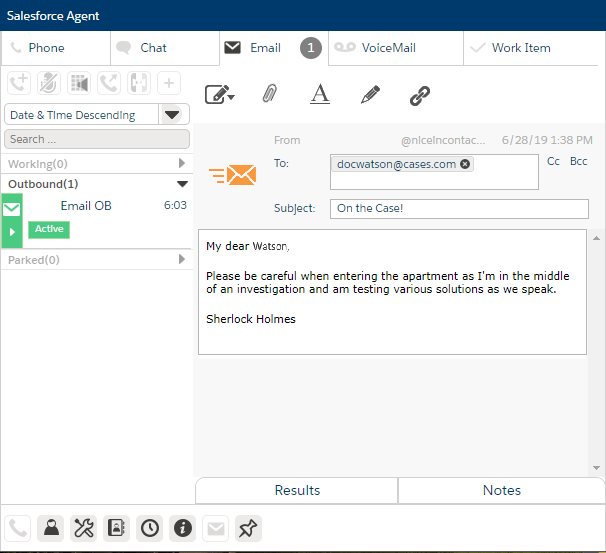The height and width of the screenshot is (553, 606).
Task: Click the green envelope on Email OB
Action: tap(12, 209)
